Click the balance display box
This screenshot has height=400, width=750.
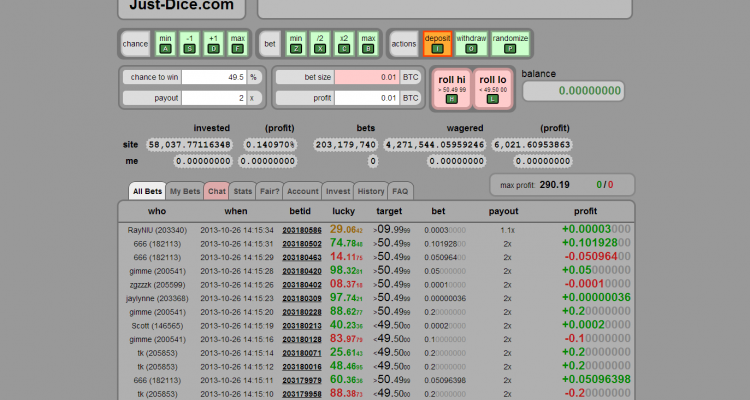(573, 91)
